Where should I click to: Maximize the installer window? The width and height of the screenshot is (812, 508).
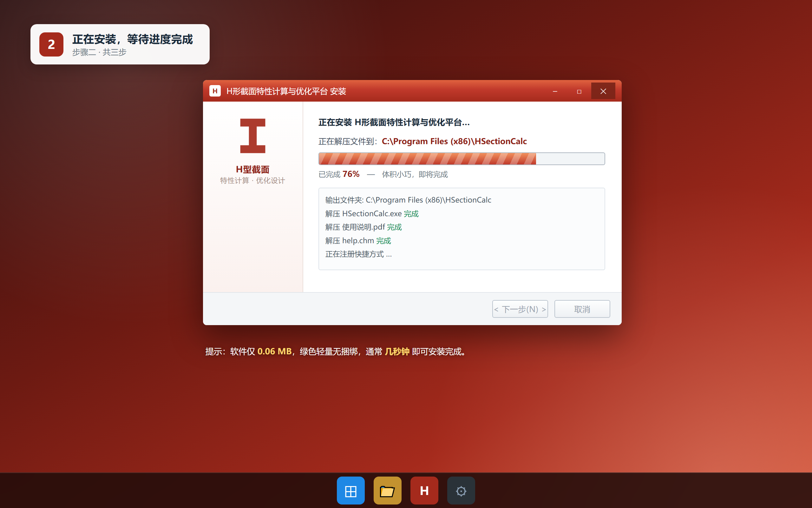coord(579,91)
